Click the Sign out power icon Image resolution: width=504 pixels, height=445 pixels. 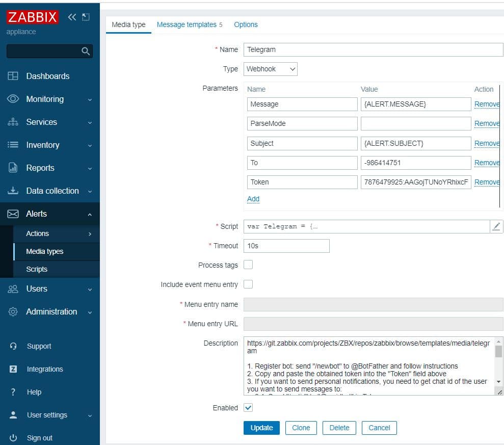(13, 437)
